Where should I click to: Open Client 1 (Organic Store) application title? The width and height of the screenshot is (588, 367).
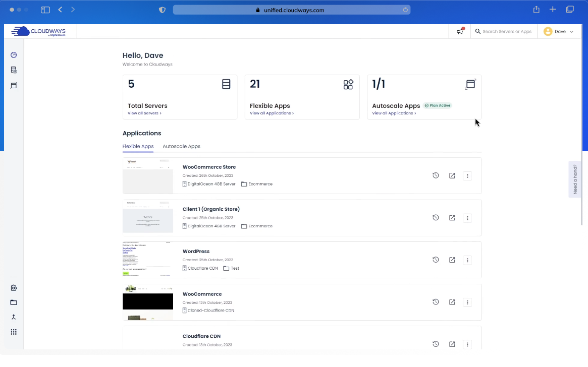click(x=211, y=209)
